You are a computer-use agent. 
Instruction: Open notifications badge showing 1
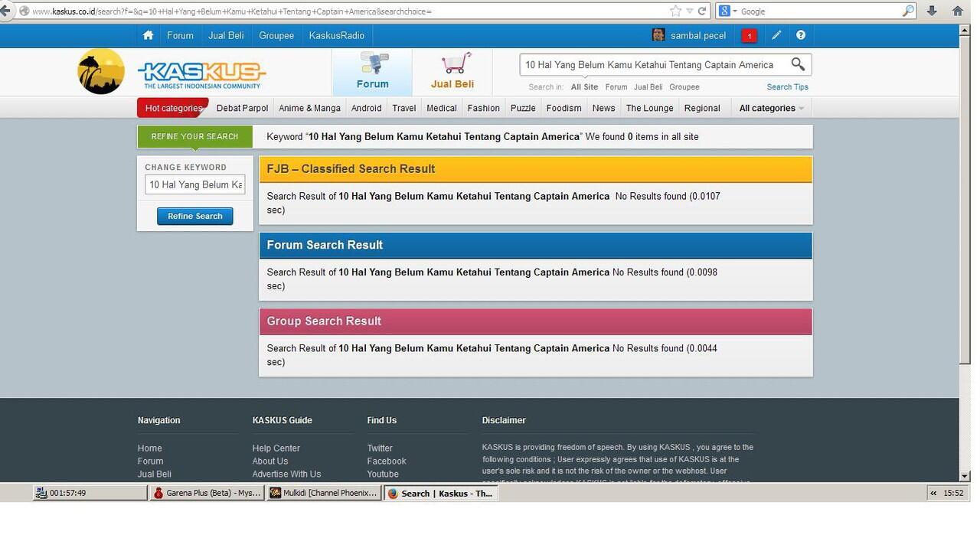(749, 35)
